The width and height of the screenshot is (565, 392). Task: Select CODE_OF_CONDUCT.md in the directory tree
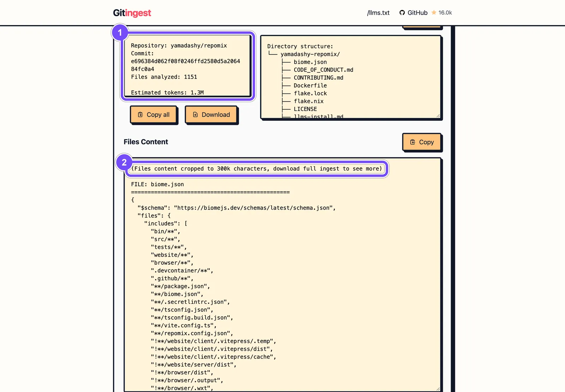pos(323,70)
